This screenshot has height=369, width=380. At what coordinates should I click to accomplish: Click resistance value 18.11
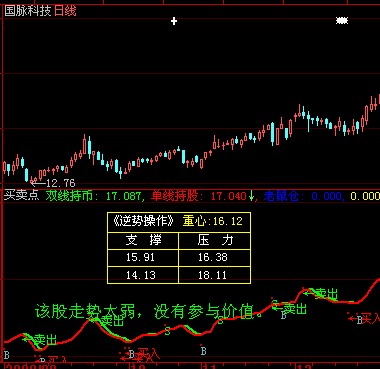pos(213,275)
